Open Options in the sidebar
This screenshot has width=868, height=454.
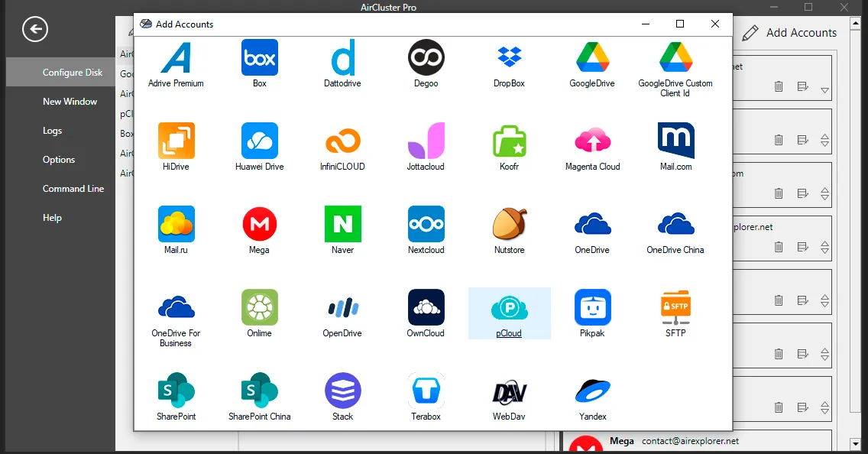click(59, 160)
